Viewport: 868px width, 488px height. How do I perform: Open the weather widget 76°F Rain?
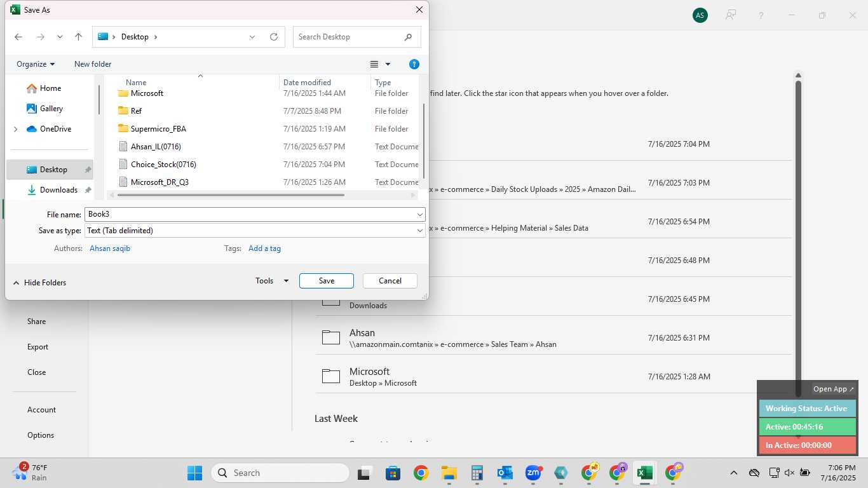point(31,472)
